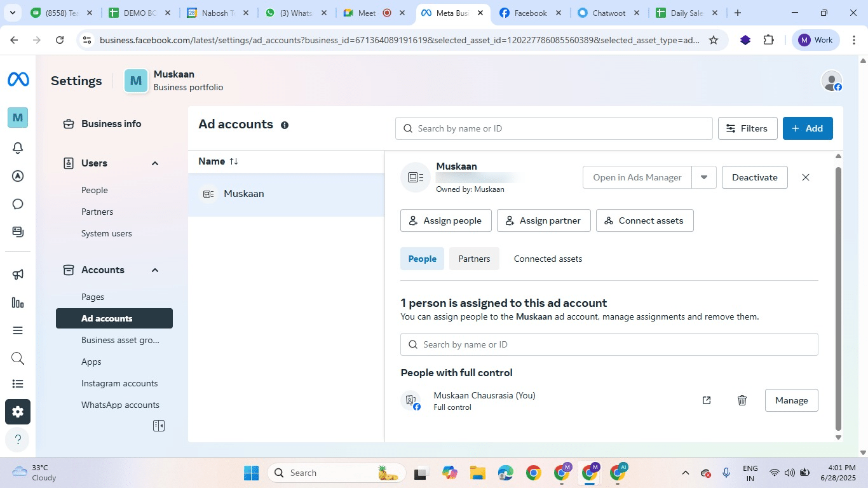The image size is (868, 488).
Task: Open the insights bar-chart icon
Action: pos(17,302)
